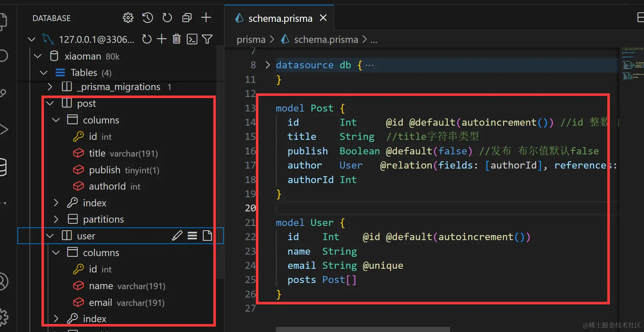Viewport: 644px width, 332px height.
Task: Click 'model User' declaration text
Action: pos(305,223)
